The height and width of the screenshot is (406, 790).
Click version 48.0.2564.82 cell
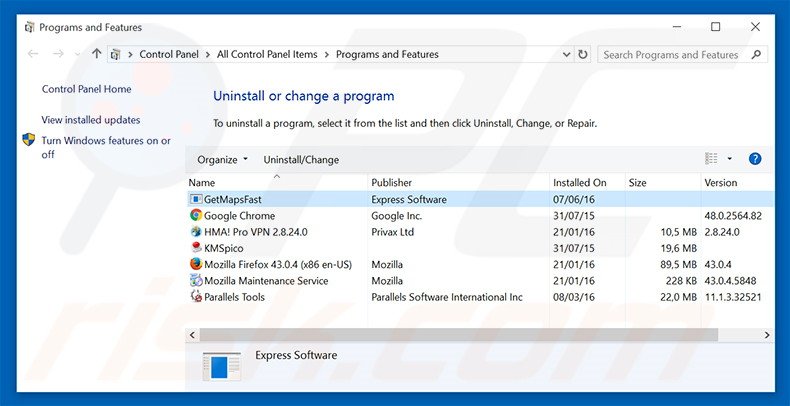pyautogui.click(x=733, y=216)
